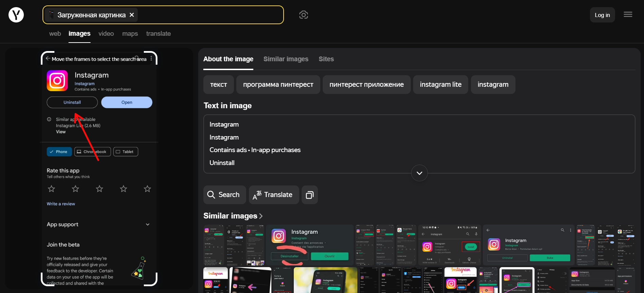
Task: Click the Yandex logo icon
Action: [16, 15]
